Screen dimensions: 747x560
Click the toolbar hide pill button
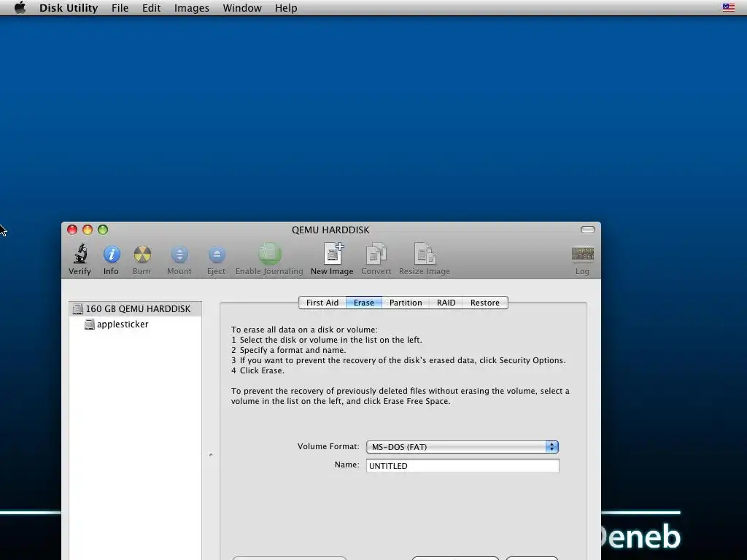[x=588, y=230]
